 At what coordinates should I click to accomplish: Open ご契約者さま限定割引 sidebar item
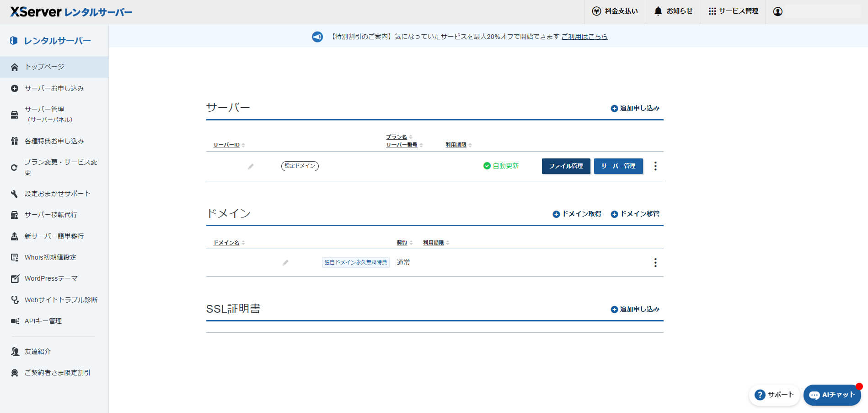pos(54,373)
